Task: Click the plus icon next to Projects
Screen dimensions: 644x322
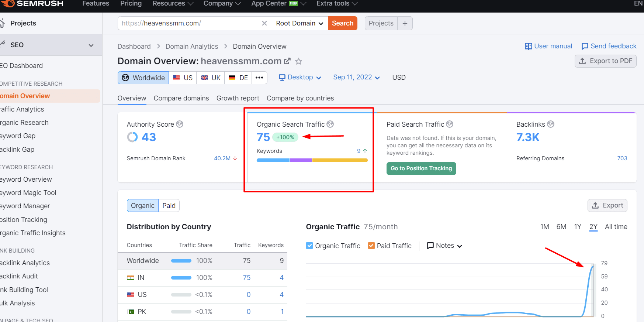Action: [x=405, y=23]
